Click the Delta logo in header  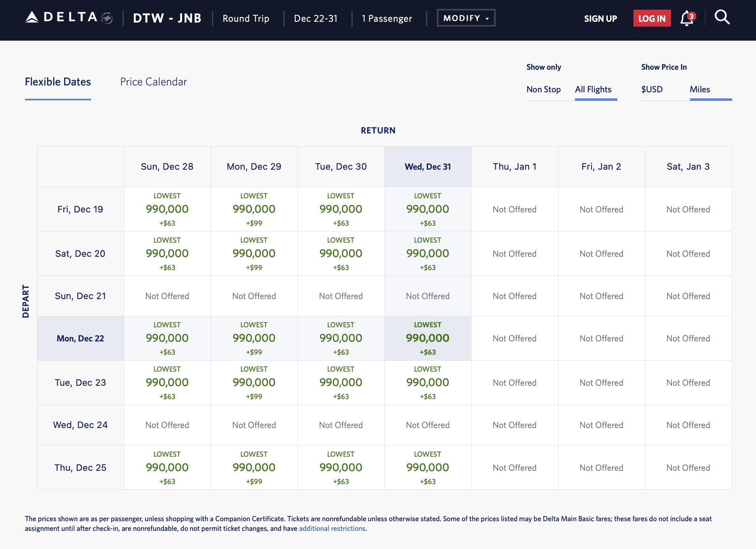(x=69, y=18)
